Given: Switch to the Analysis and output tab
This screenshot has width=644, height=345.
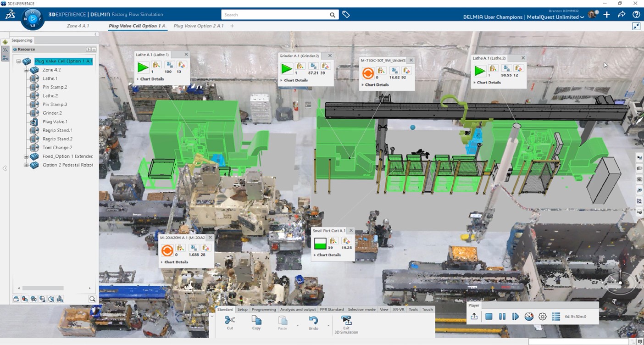Looking at the screenshot, I should pyautogui.click(x=297, y=309).
